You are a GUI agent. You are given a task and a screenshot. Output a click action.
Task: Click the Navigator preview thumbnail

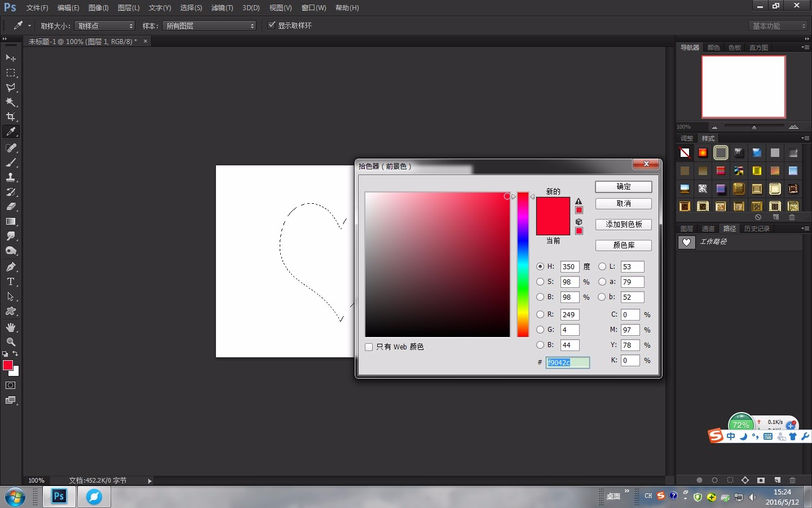tap(743, 86)
